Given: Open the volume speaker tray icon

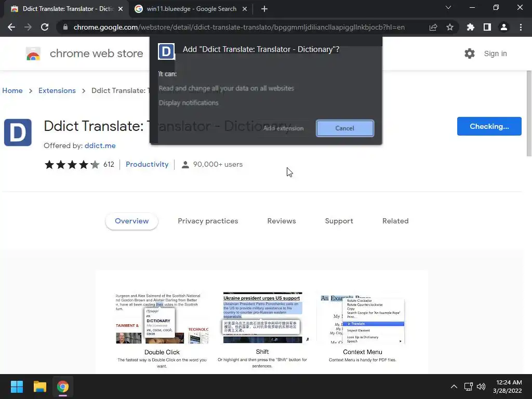Looking at the screenshot, I should coord(481,387).
